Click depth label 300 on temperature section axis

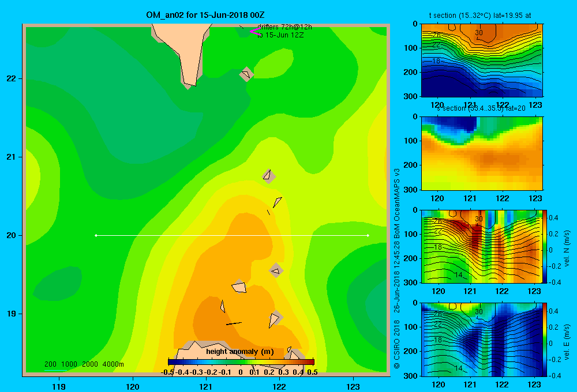coord(412,96)
